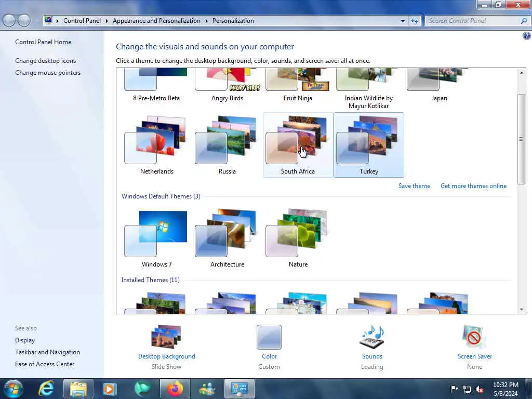
Task: Expand arrow after Appearance and Personalization breadcrumb
Action: click(206, 21)
